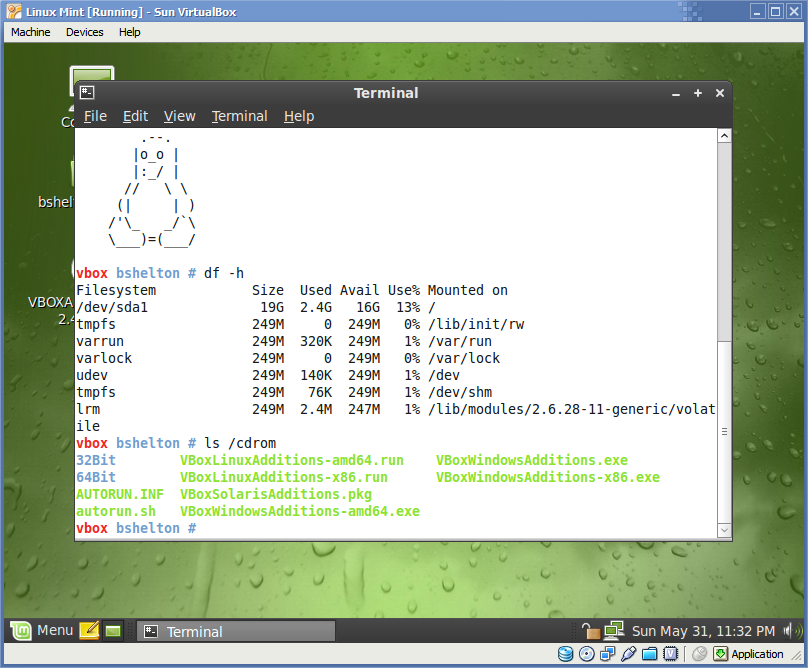
Task: Open the terminal window menu icon in the title bar
Action: (x=88, y=93)
